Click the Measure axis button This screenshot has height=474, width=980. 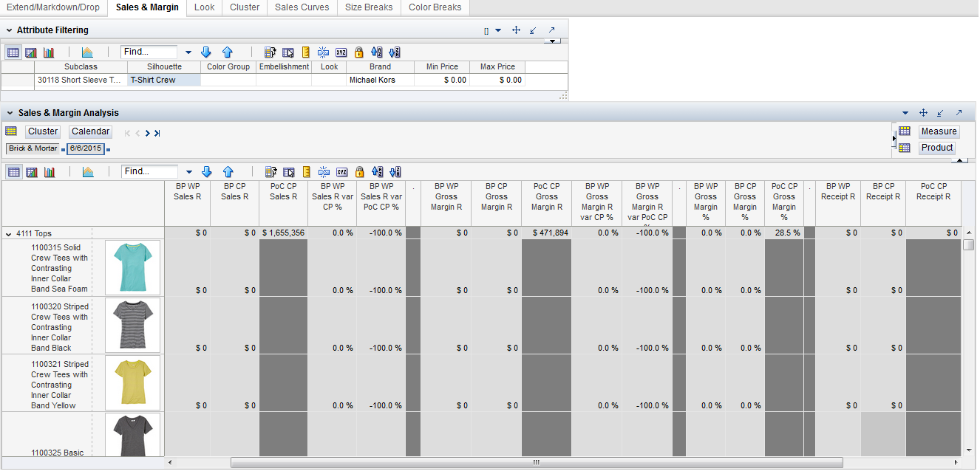(x=939, y=131)
